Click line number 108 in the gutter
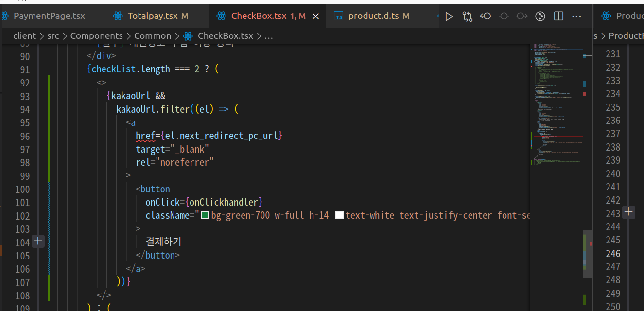The height and width of the screenshot is (311, 644). click(x=22, y=295)
